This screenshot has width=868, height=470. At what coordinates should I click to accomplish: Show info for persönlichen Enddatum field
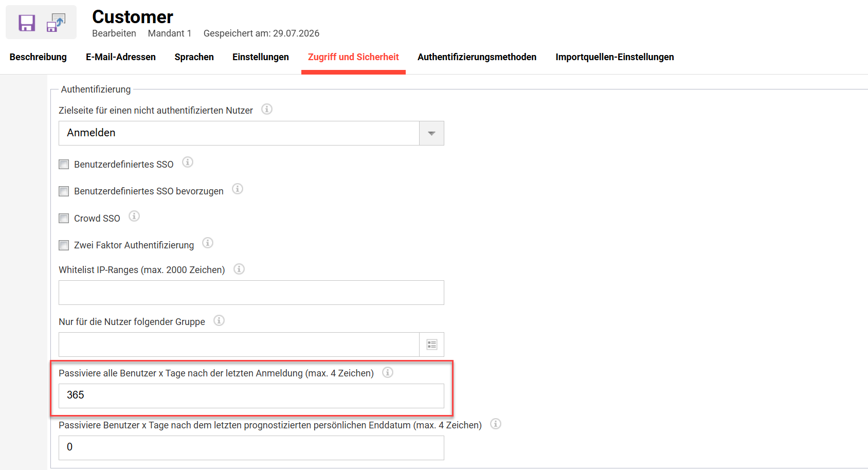[x=496, y=424]
